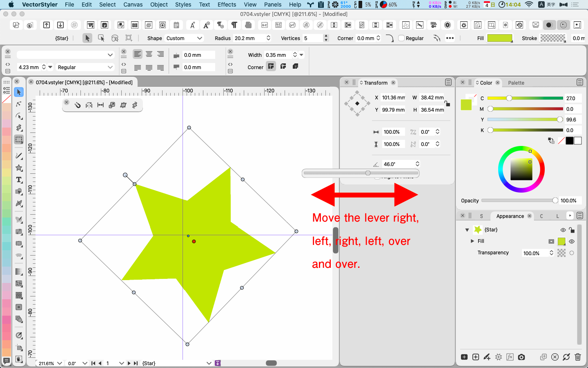588x368 pixels.
Task: Select the Star shape tool
Action: click(x=19, y=168)
